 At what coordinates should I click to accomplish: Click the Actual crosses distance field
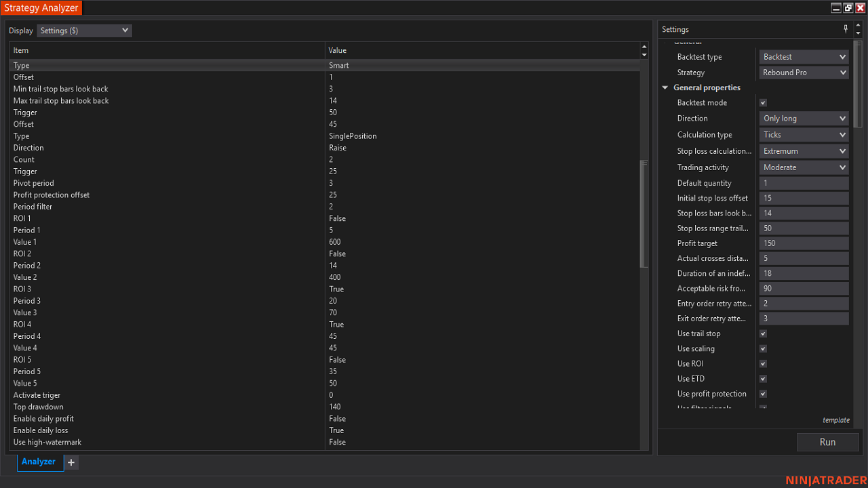point(804,258)
